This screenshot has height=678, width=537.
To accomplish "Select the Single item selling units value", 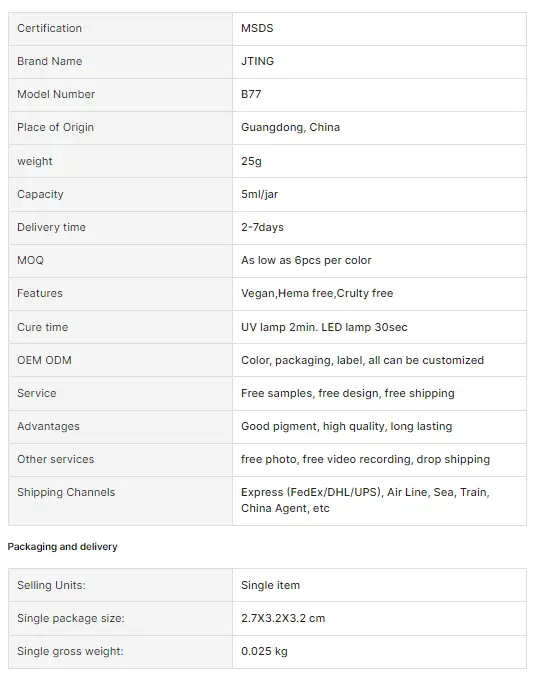I will pos(270,585).
